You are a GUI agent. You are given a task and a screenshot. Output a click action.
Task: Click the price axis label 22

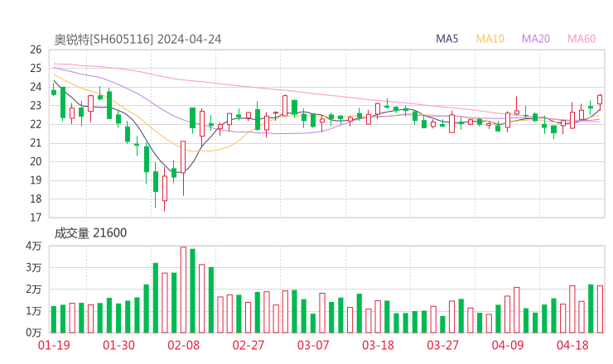pyautogui.click(x=36, y=124)
